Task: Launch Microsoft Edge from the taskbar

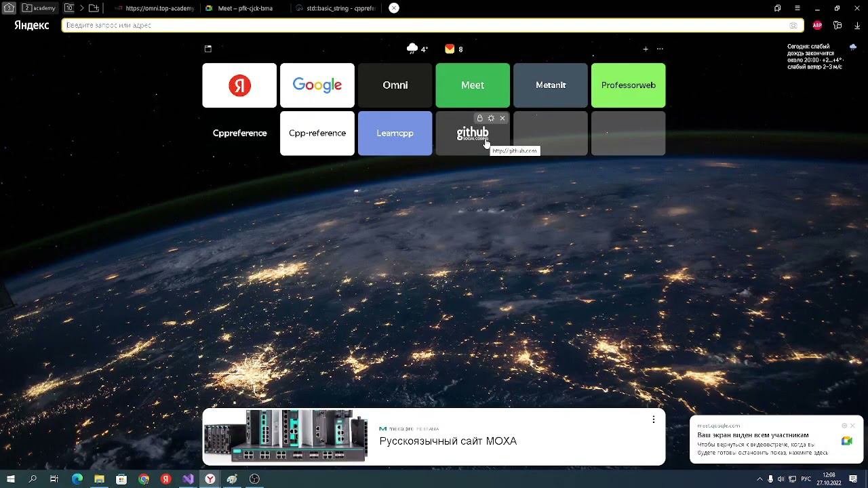Action: tap(77, 479)
